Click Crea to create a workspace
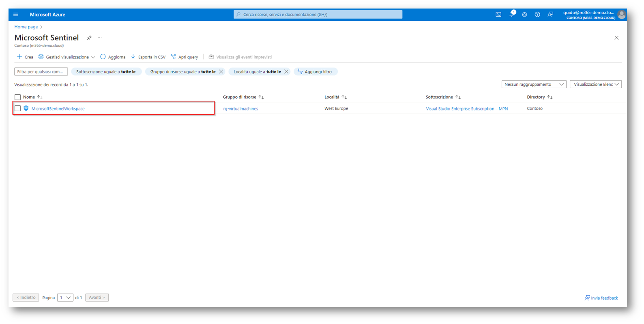 tap(25, 57)
